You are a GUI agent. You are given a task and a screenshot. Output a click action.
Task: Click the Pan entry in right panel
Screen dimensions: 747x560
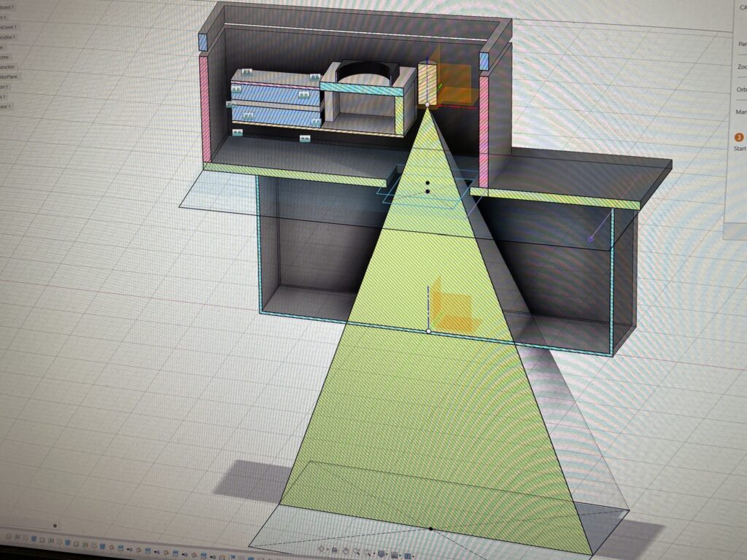[742, 44]
